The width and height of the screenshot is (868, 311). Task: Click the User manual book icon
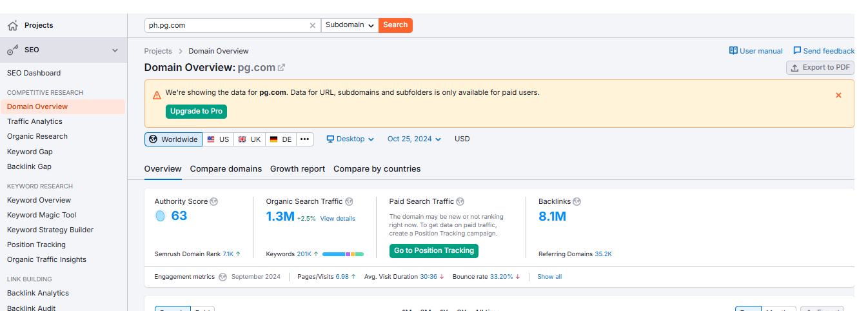[x=733, y=51]
